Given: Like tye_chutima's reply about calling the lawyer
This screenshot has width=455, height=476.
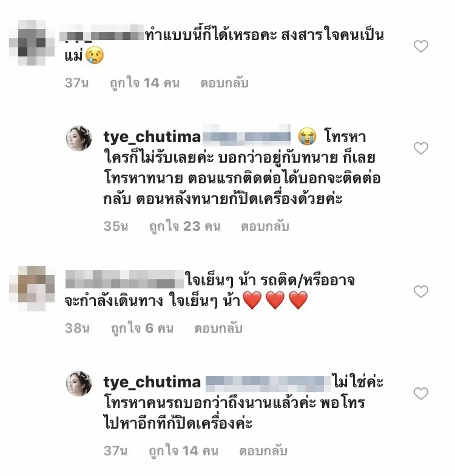Looking at the screenshot, I should [421, 148].
